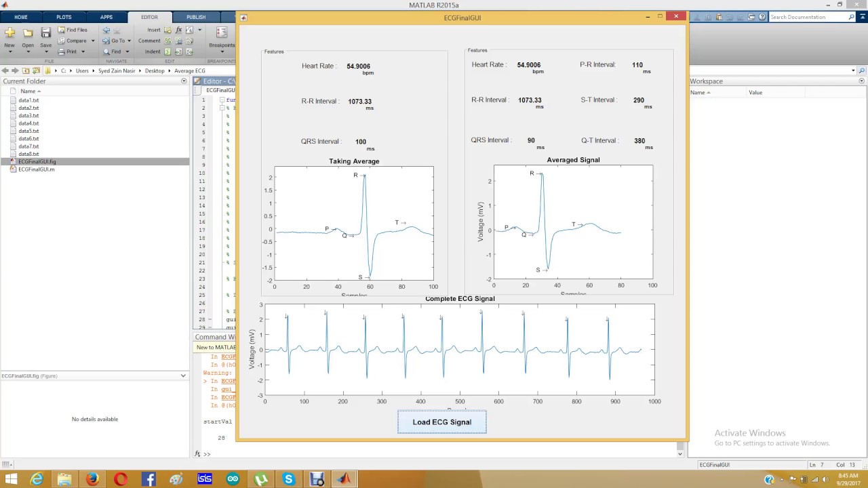This screenshot has width=868, height=488.
Task: Open Arduino from taskbar
Action: (x=233, y=479)
